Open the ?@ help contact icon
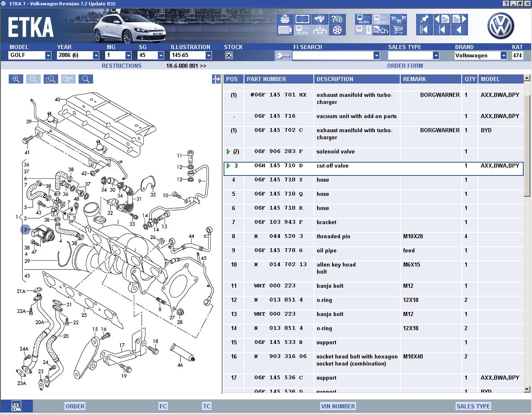 tap(337, 19)
